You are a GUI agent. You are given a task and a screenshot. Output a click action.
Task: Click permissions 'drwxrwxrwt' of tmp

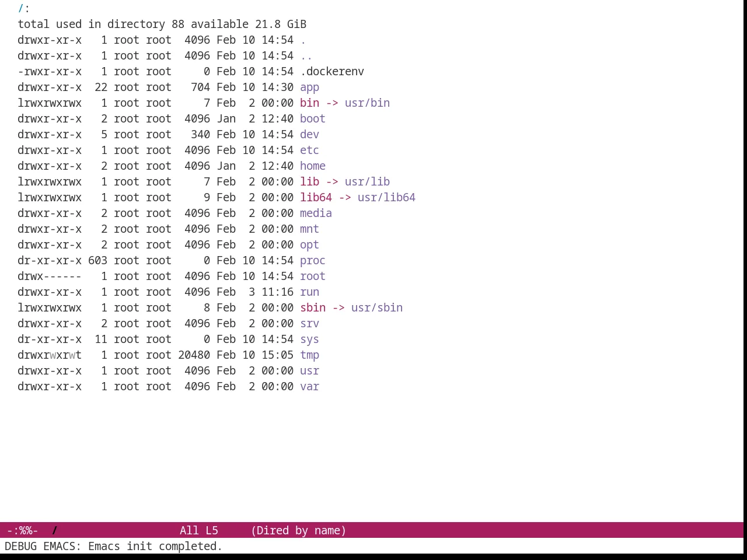point(50,355)
